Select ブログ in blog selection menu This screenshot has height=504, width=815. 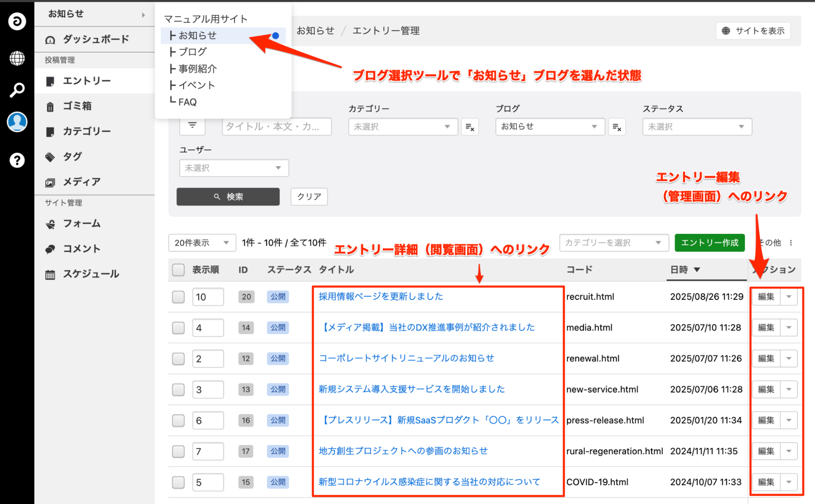[192, 52]
